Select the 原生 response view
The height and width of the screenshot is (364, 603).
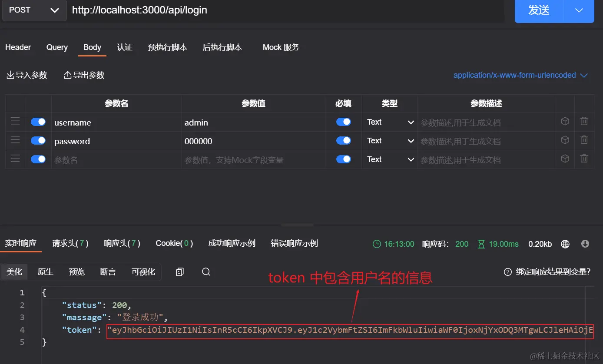46,272
